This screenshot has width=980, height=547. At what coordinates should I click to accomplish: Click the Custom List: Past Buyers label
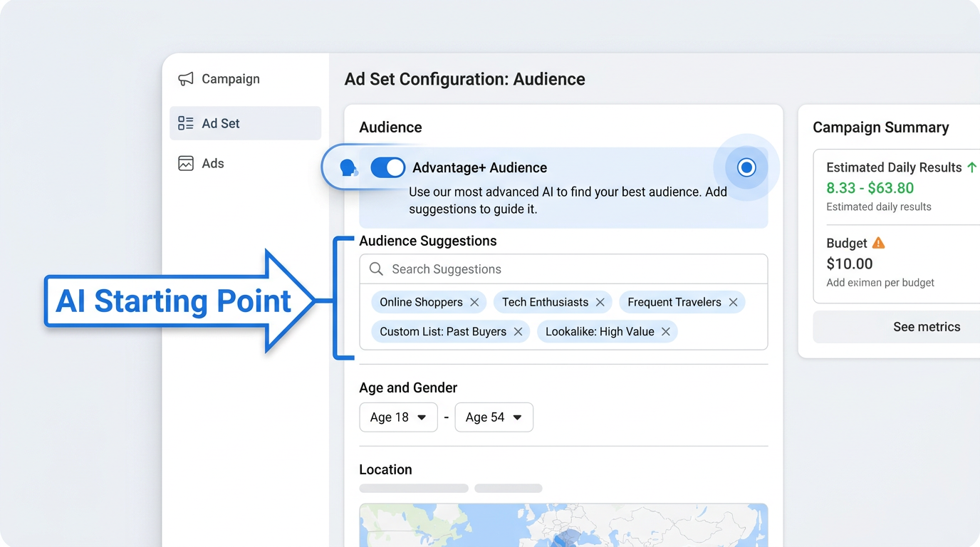tap(443, 332)
